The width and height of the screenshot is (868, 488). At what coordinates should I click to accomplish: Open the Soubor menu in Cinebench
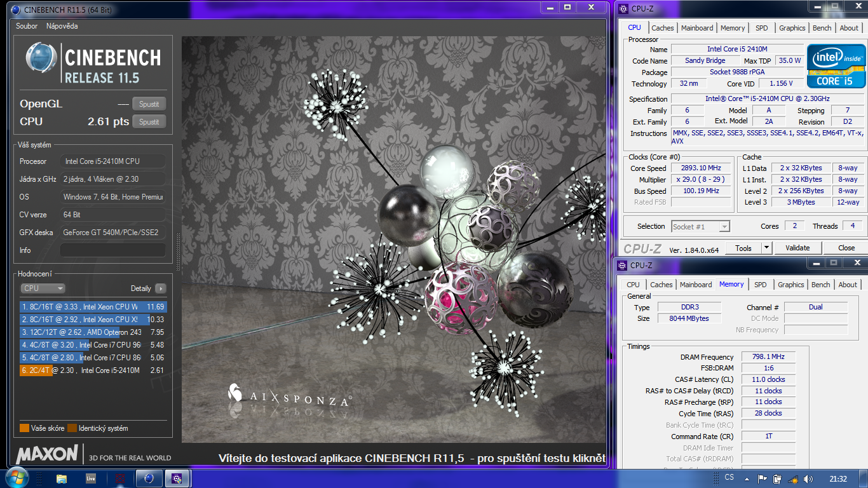tap(27, 26)
